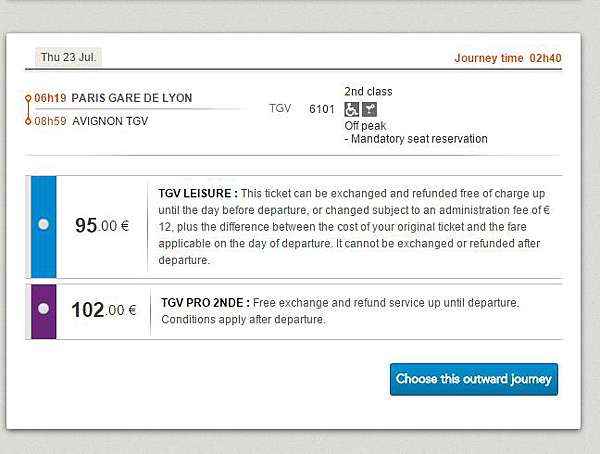Click the TGV LEISURE fare description
600x454 pixels.
(354, 227)
